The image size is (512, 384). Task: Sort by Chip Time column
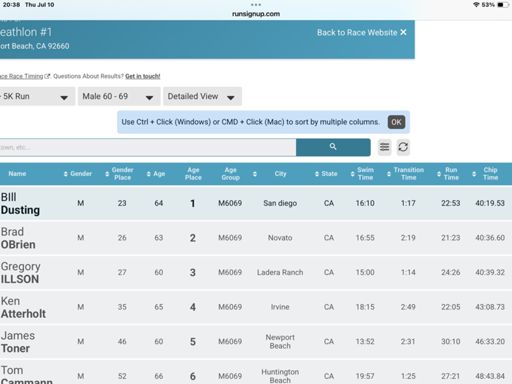tap(474, 174)
